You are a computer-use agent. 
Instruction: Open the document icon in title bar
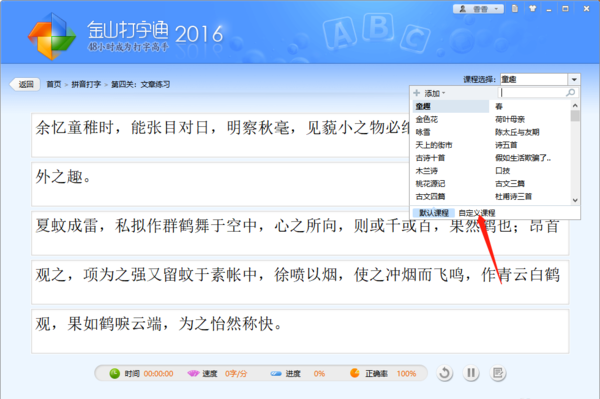click(x=515, y=8)
